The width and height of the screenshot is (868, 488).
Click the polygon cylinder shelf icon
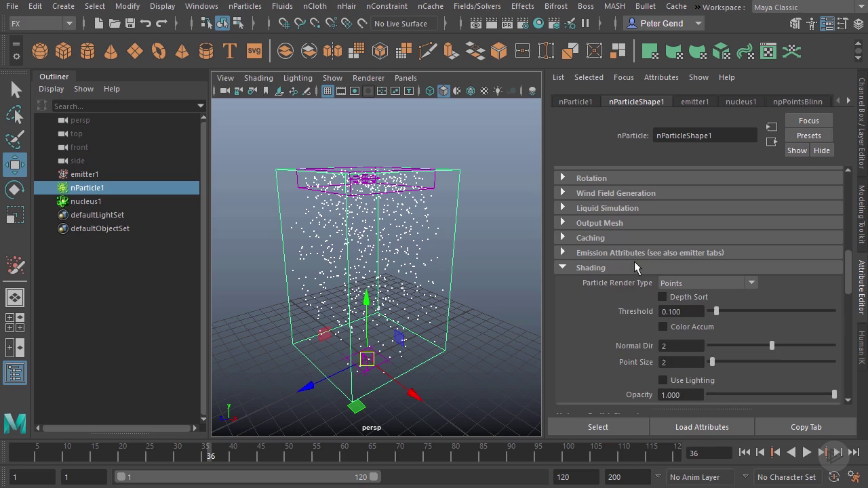click(87, 52)
